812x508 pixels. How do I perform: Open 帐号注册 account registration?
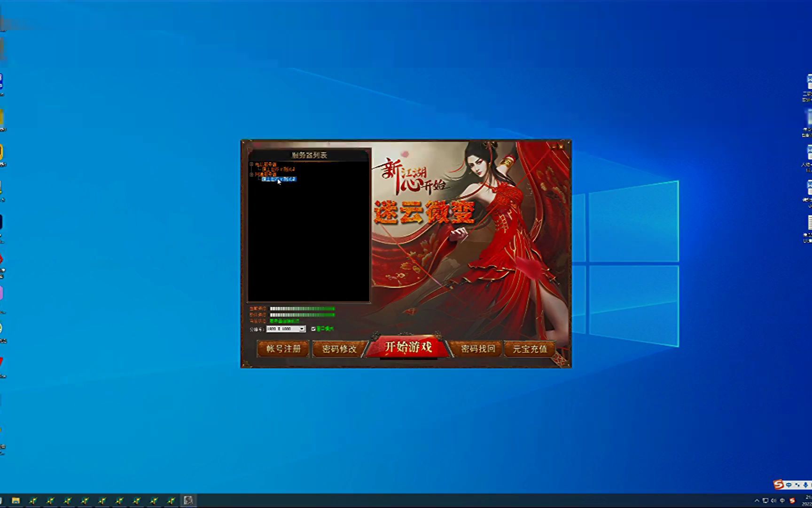pyautogui.click(x=283, y=349)
